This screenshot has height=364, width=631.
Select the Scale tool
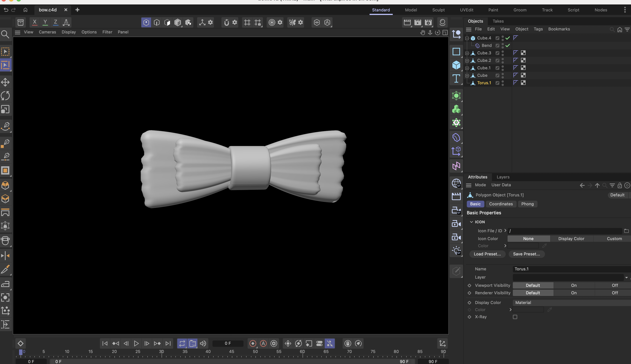pyautogui.click(x=5, y=109)
